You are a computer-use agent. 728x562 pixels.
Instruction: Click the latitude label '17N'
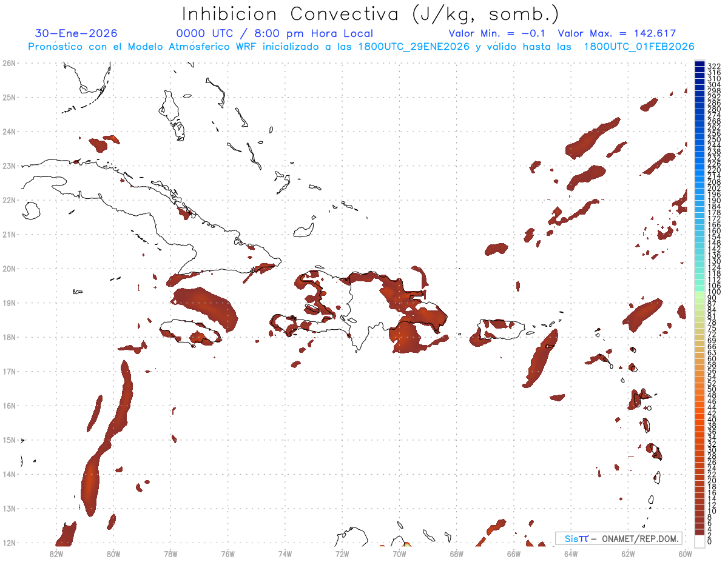(9, 371)
